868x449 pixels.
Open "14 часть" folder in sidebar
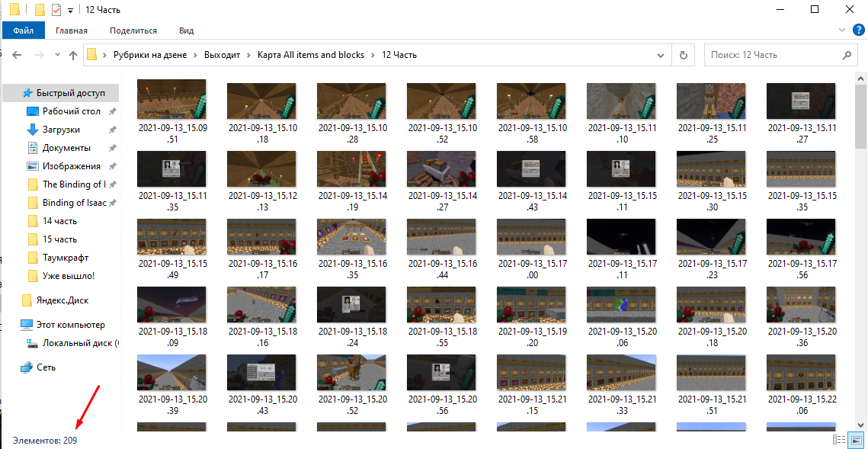(59, 221)
